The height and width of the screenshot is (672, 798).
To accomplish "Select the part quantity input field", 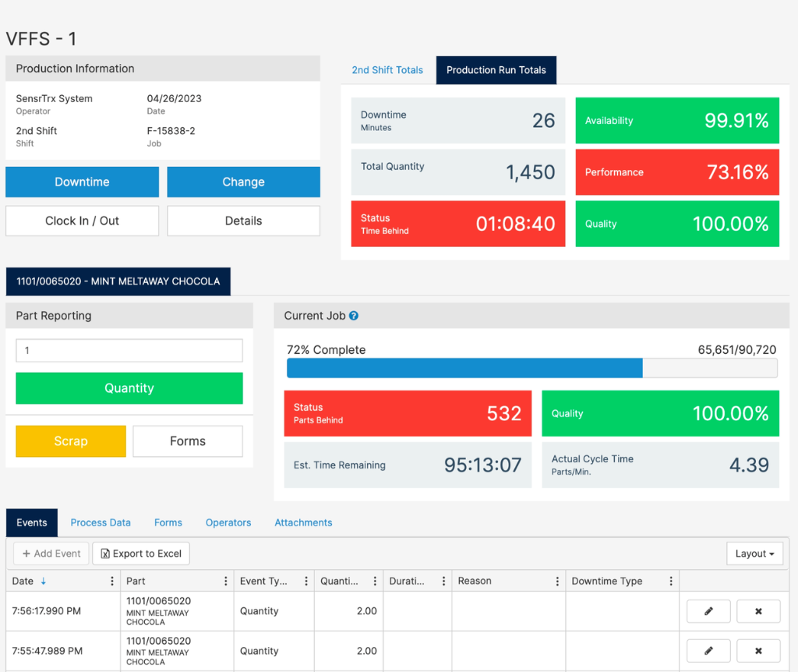I will (129, 350).
